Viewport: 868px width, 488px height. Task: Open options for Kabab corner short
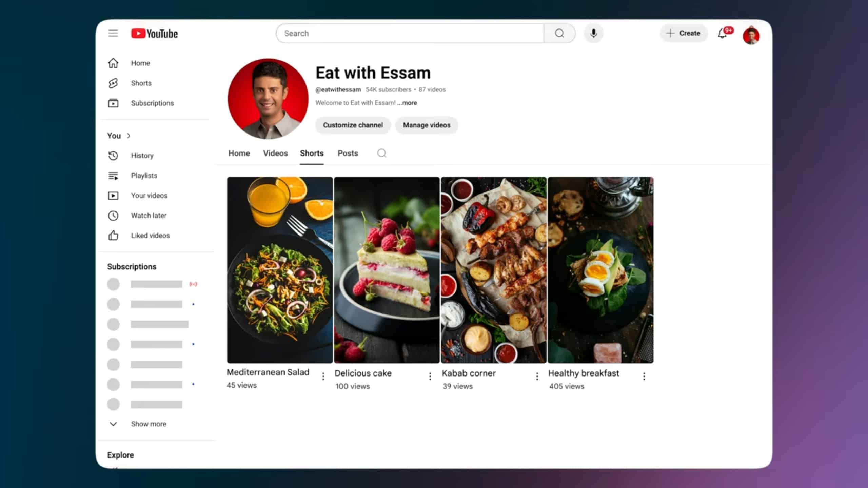pyautogui.click(x=537, y=376)
